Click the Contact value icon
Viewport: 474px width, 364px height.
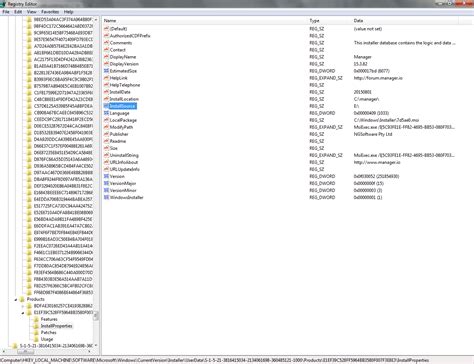point(106,50)
